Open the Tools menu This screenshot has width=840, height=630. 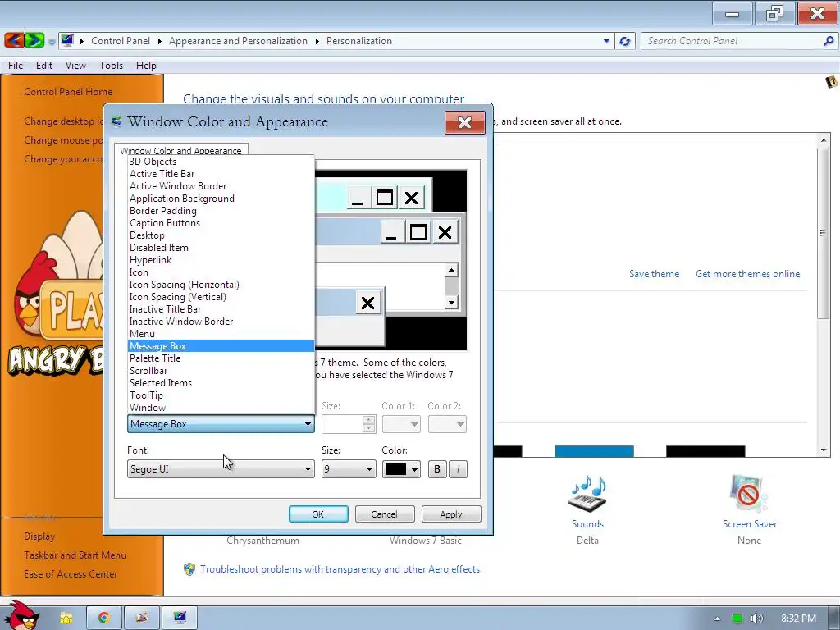(111, 66)
